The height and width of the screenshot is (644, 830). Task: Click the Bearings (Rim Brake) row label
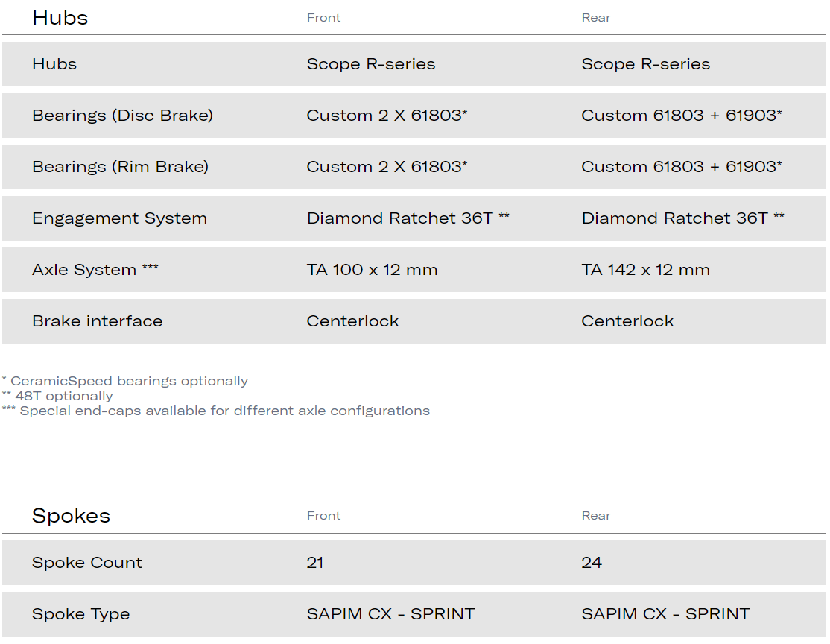coord(120,167)
